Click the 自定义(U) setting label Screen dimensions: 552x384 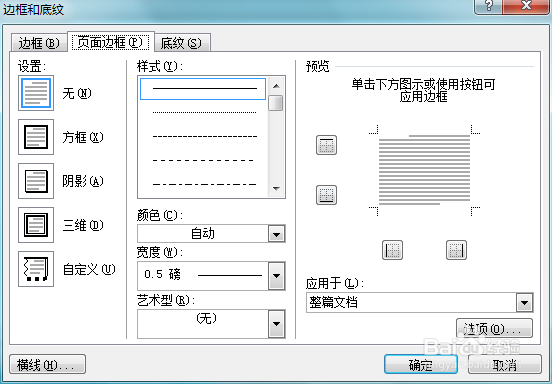pos(89,269)
